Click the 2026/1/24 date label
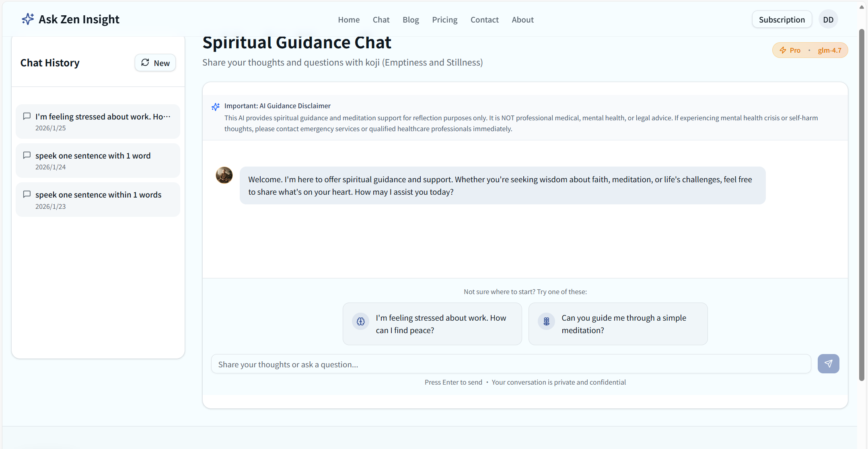The width and height of the screenshot is (868, 449). pos(50,167)
